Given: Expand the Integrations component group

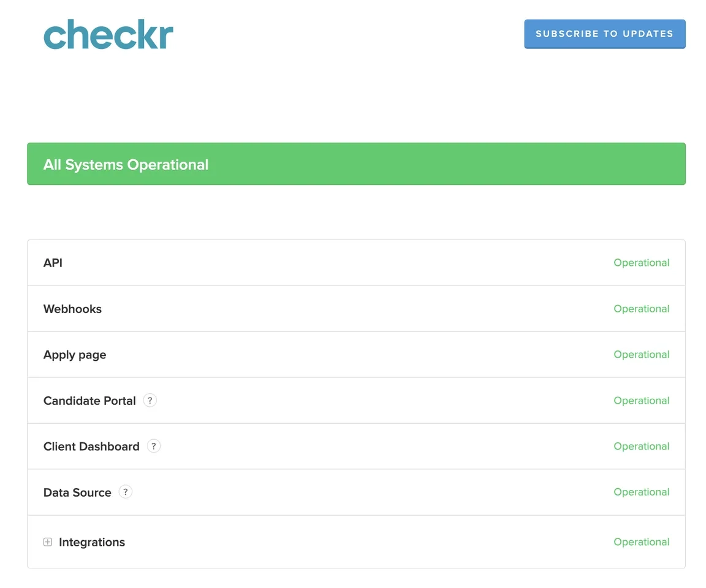Looking at the screenshot, I should pyautogui.click(x=48, y=542).
